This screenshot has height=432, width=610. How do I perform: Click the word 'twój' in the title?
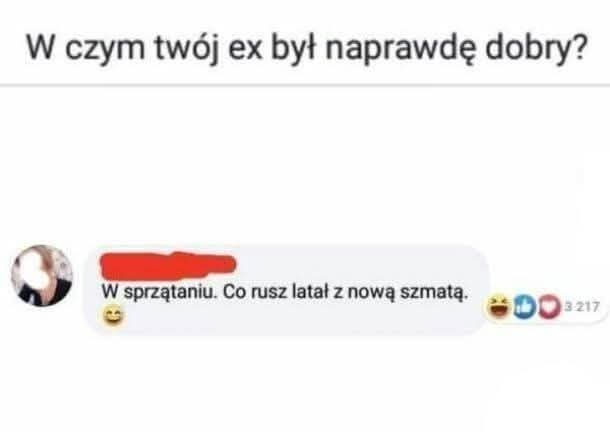point(187,49)
